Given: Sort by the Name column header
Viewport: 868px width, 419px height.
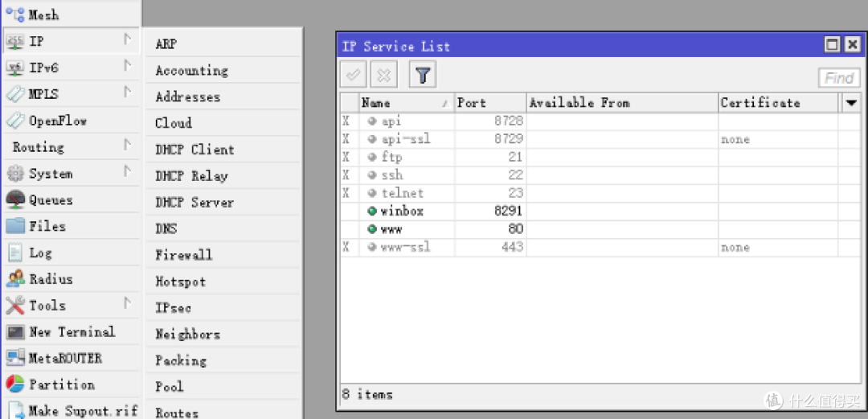Looking at the screenshot, I should point(407,103).
